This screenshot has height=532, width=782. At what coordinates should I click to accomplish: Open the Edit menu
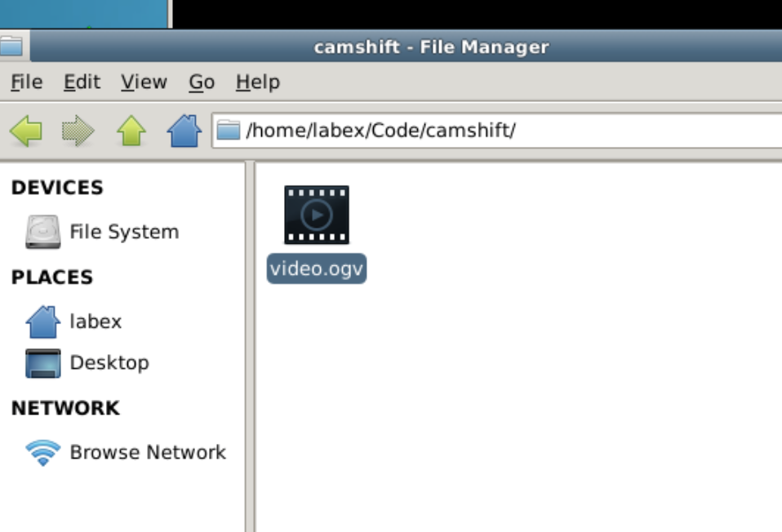[x=82, y=82]
